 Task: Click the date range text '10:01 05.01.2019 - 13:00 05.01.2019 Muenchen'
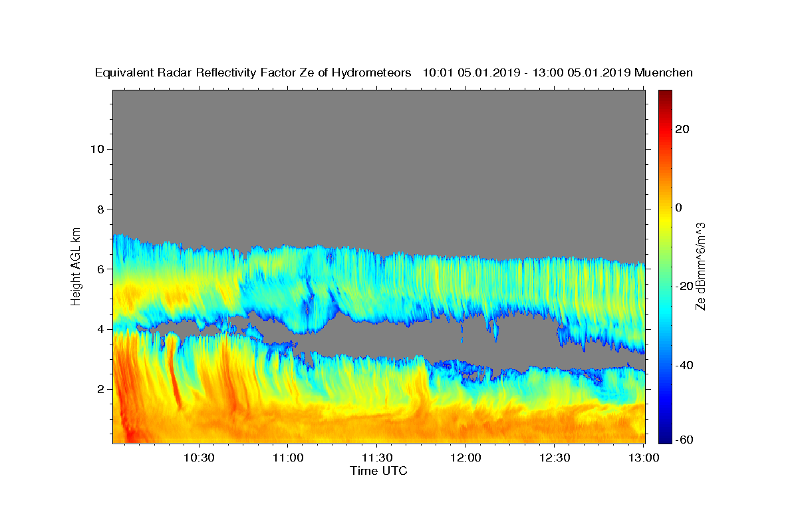point(558,73)
